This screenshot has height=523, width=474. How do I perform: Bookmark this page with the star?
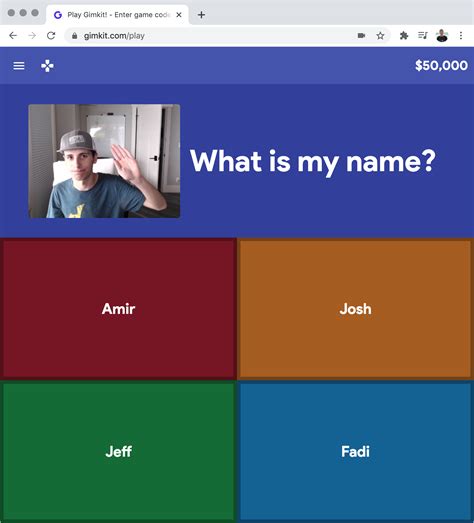pos(380,35)
